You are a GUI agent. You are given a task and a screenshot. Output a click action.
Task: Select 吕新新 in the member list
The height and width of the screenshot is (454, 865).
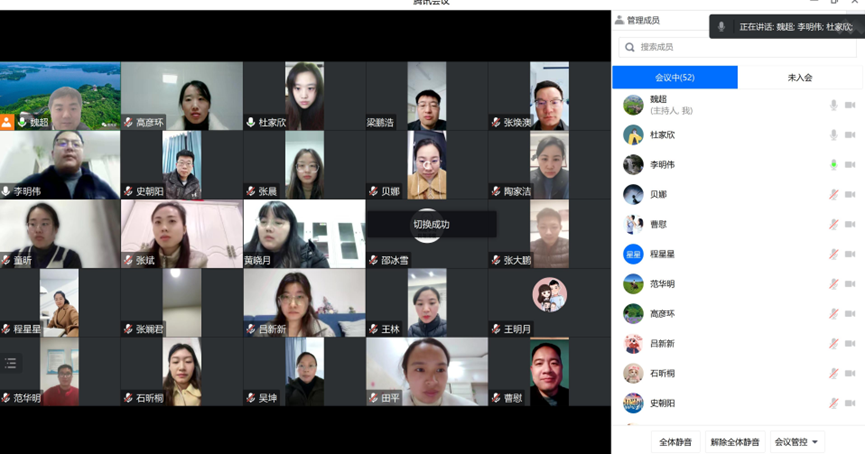point(662,343)
